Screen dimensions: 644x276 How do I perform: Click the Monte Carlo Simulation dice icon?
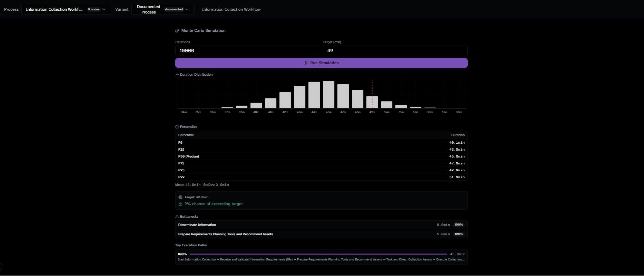coord(177,30)
